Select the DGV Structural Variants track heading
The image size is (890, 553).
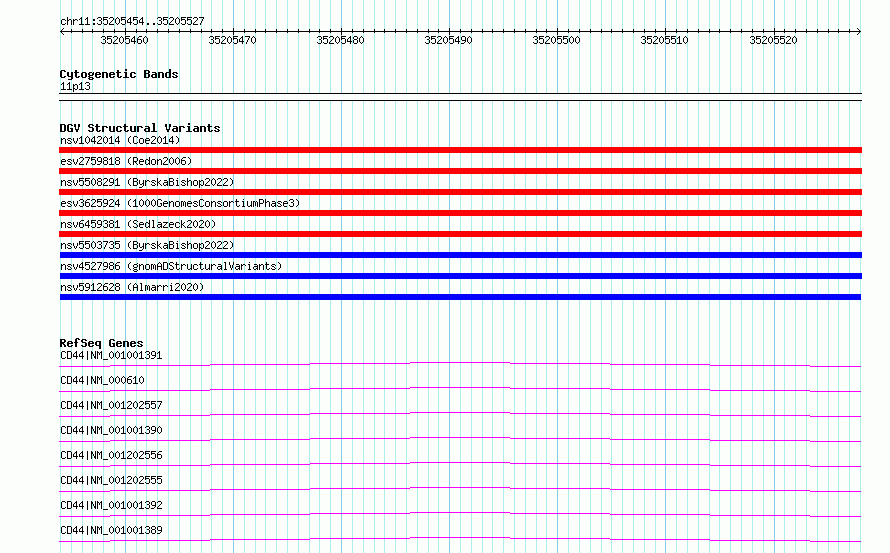140,128
